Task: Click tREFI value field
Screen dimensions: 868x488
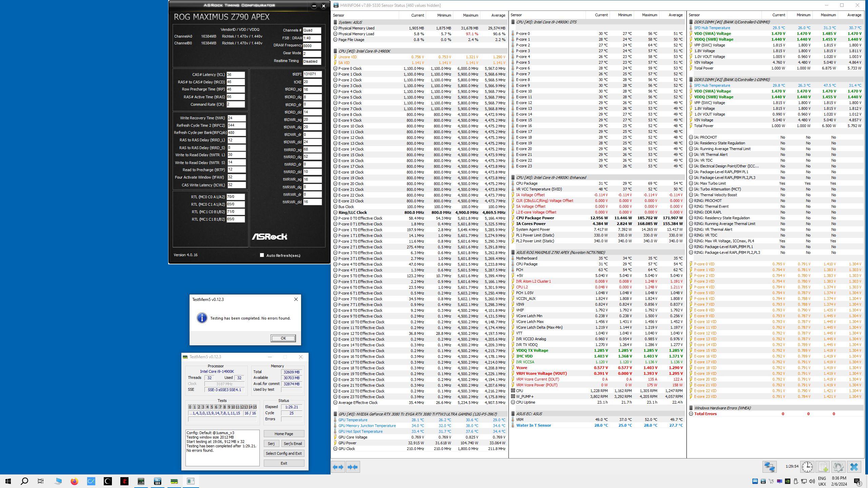Action: tap(312, 74)
